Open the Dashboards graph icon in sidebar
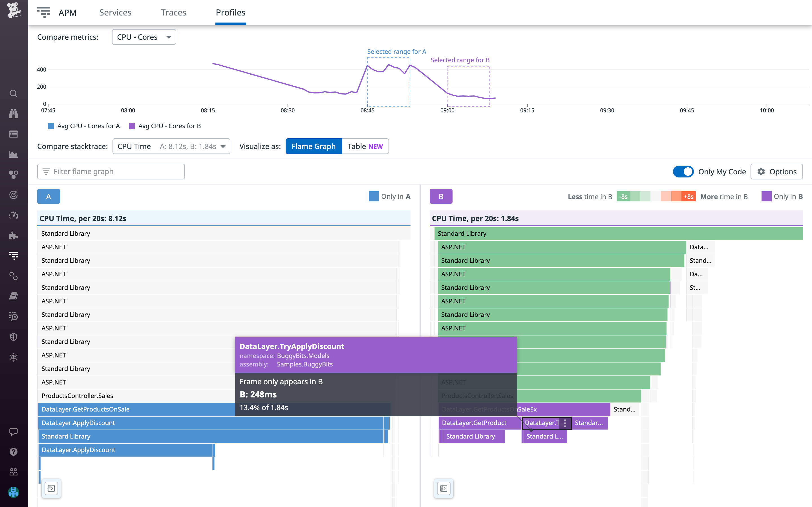812x507 pixels. 14,154
